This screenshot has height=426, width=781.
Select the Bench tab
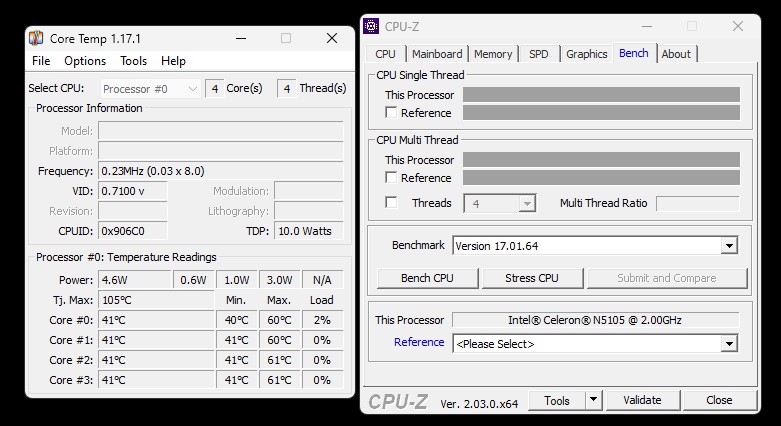(634, 53)
